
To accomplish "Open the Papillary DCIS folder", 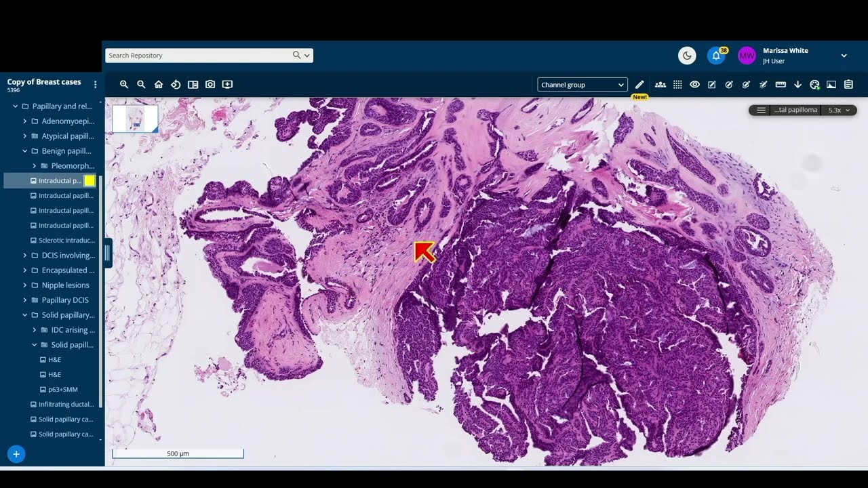I will pos(65,300).
